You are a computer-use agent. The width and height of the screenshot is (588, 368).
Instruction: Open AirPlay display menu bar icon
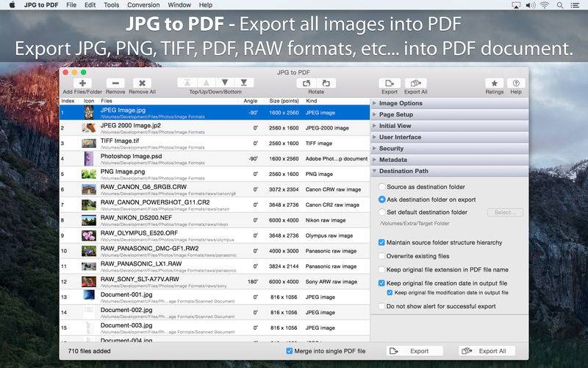pos(516,5)
